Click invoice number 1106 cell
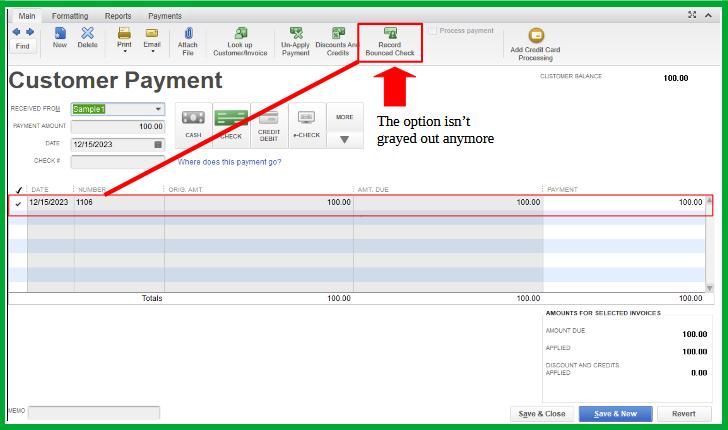Image resolution: width=728 pixels, height=430 pixels. point(119,202)
